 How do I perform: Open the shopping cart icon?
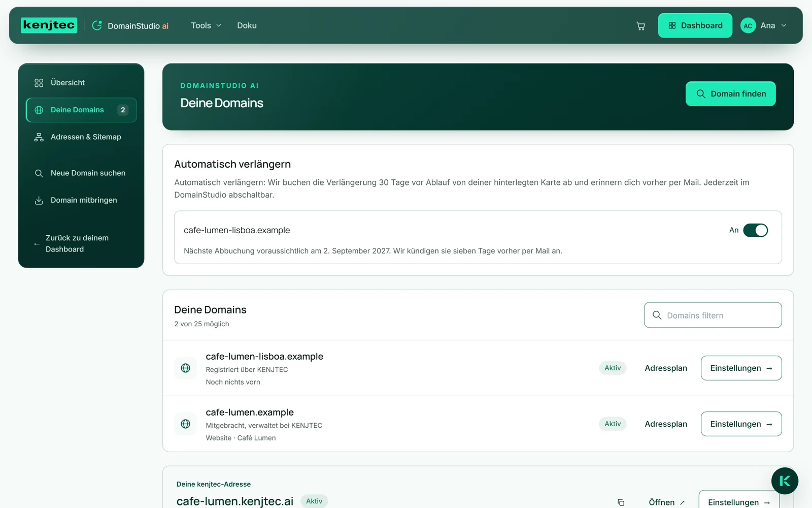click(641, 26)
